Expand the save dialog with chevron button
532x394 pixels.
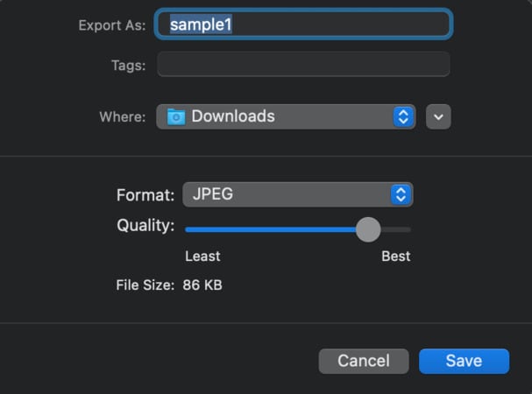coord(438,117)
